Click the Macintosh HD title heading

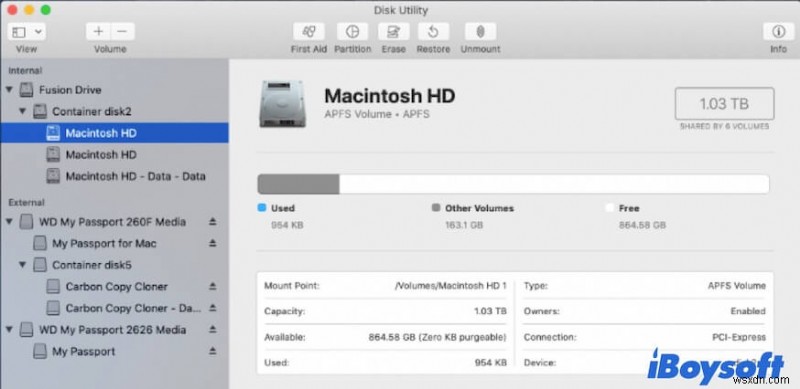390,96
